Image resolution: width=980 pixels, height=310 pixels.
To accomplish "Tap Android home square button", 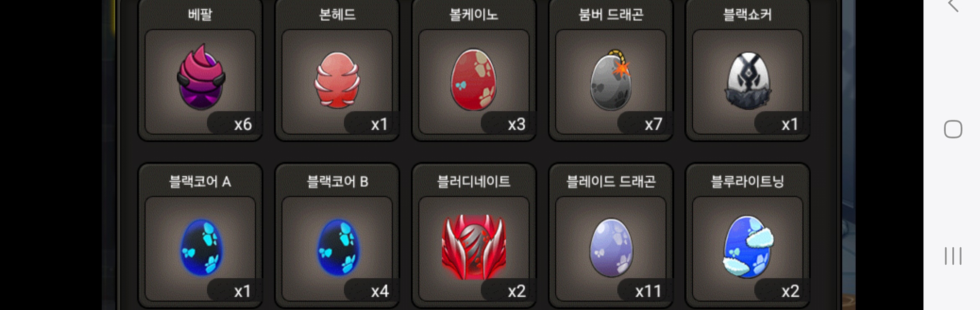I will click(953, 129).
